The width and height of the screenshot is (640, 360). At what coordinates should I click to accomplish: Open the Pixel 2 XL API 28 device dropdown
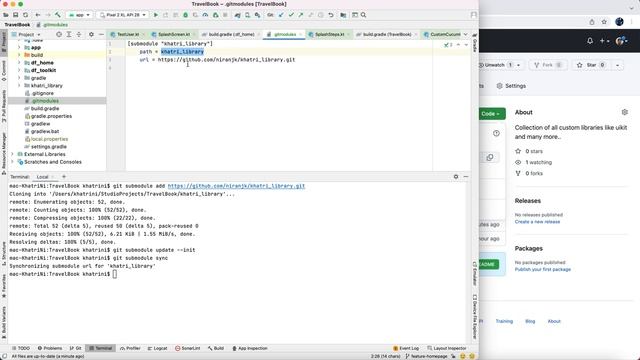pos(123,15)
